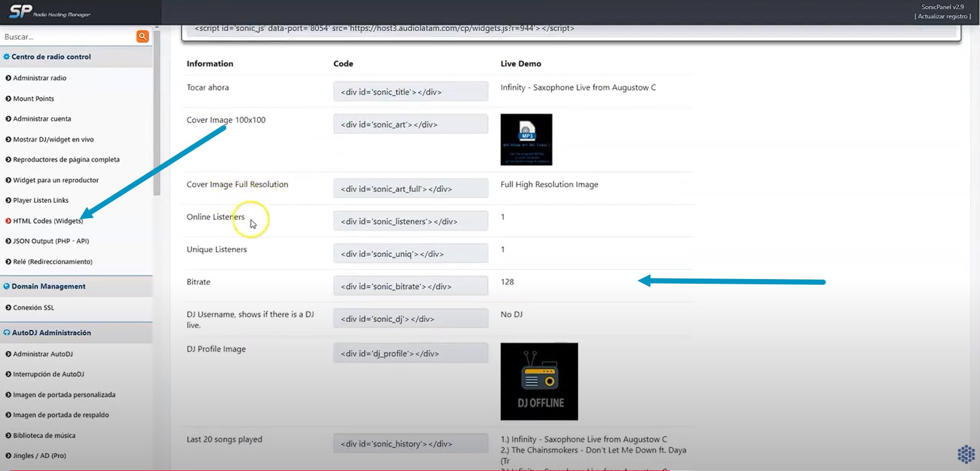Click the 'Unique Listeners' label
This screenshot has width=980, height=471.
click(x=217, y=249)
